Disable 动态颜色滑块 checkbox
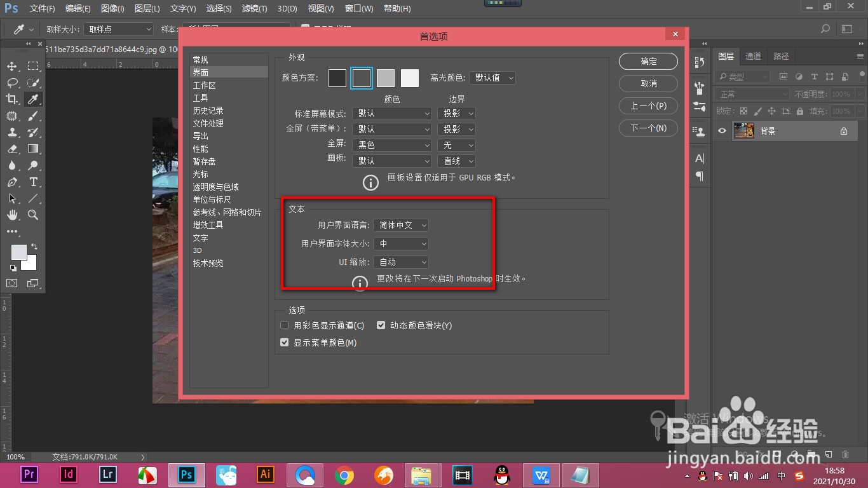868x488 pixels. click(x=381, y=325)
